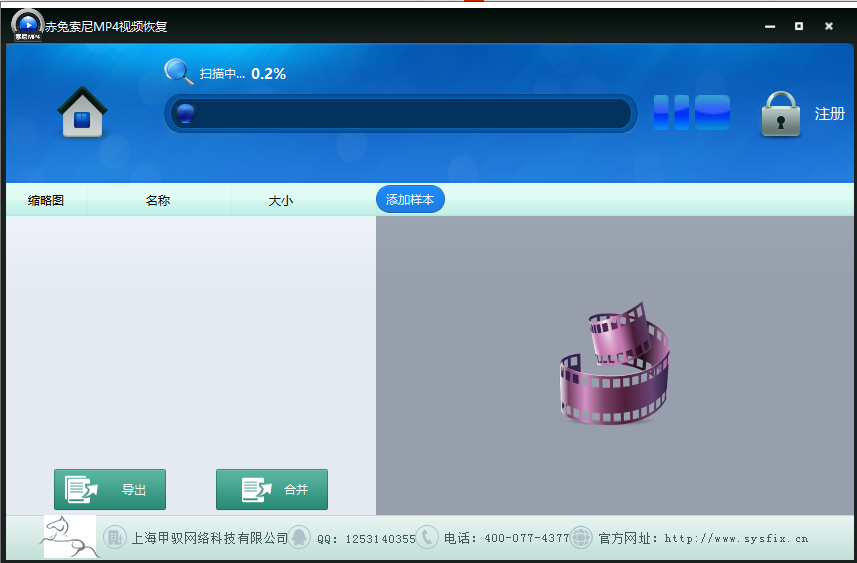Minimize the video recovery window
The width and height of the screenshot is (857, 563).
tap(770, 26)
